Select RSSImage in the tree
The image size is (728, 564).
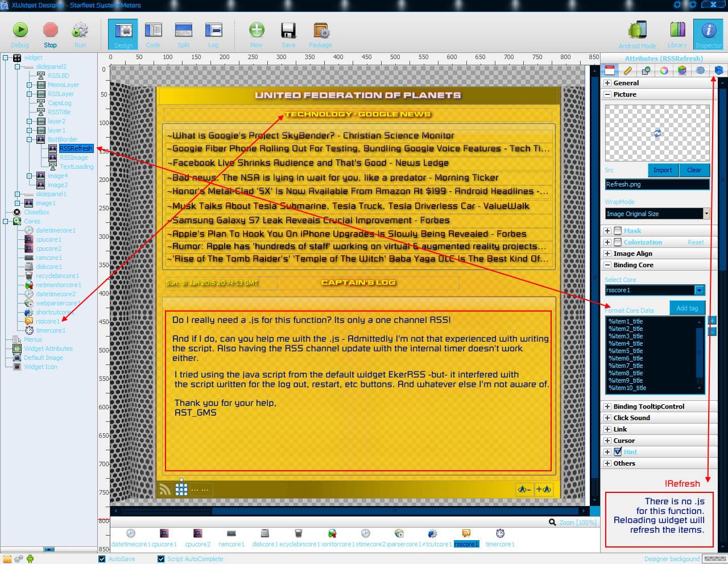click(x=74, y=157)
